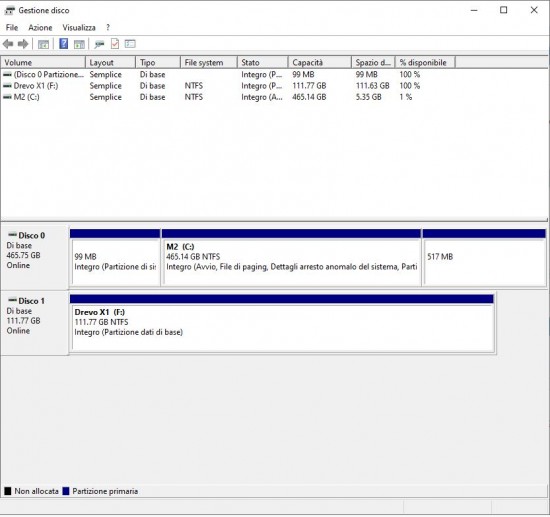Open the Azione menu

pyautogui.click(x=40, y=27)
